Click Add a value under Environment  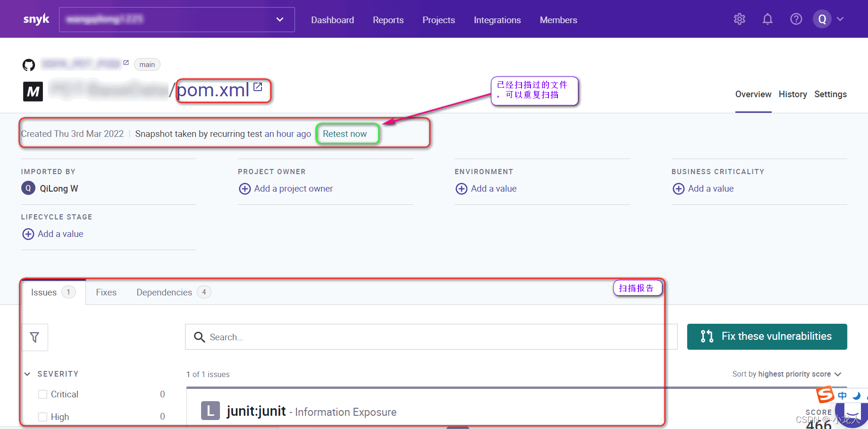pos(494,189)
